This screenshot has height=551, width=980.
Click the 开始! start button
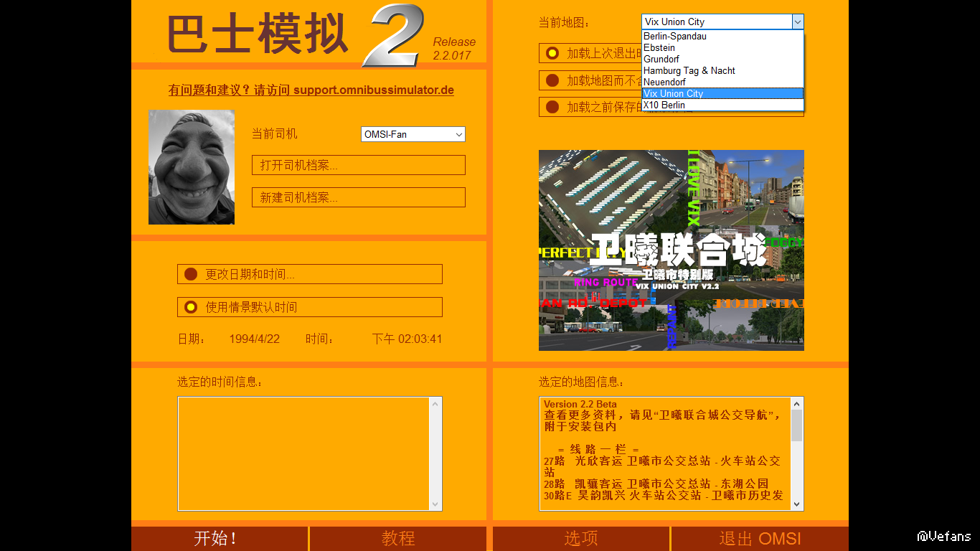coord(220,539)
